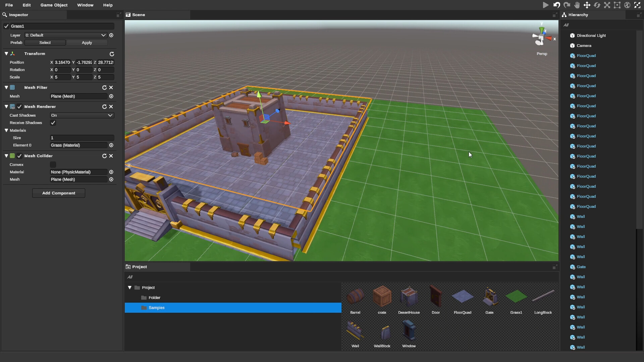Select the Grass1 thumbnail in Project panel
644x362 pixels.
(516, 296)
